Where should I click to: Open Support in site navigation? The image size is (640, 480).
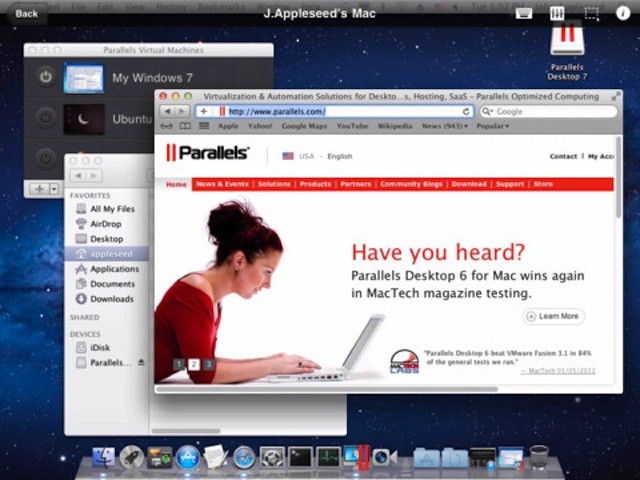tap(510, 184)
